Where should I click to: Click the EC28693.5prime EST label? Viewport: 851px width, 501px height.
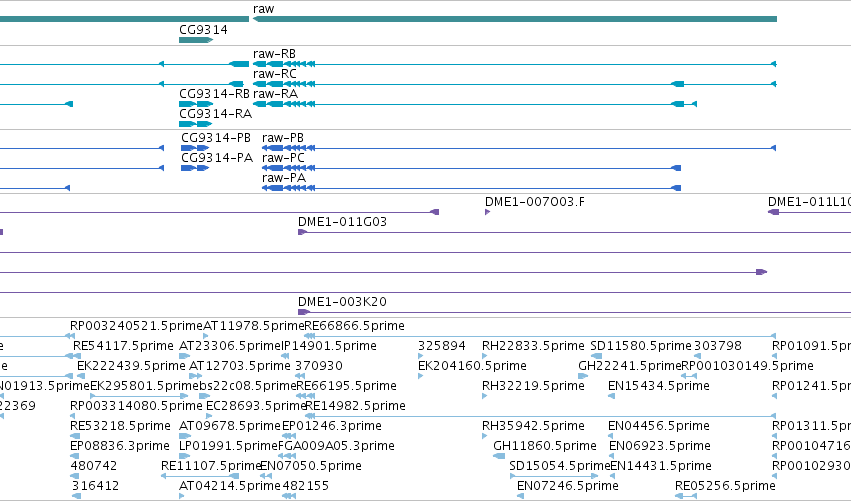(x=256, y=406)
